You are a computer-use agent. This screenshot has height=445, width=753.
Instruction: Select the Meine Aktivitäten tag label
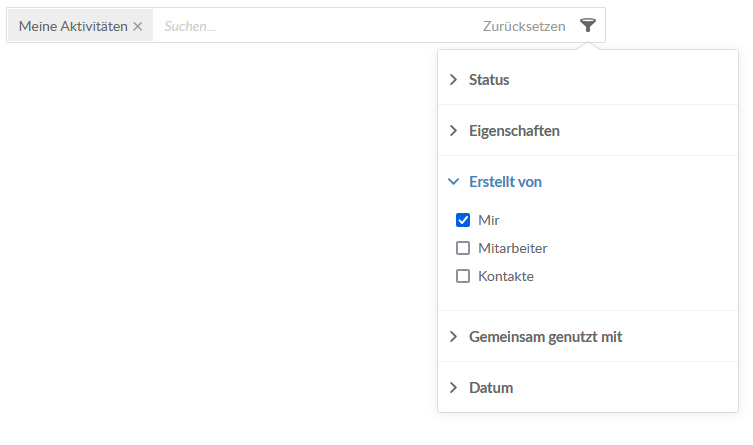click(x=73, y=26)
